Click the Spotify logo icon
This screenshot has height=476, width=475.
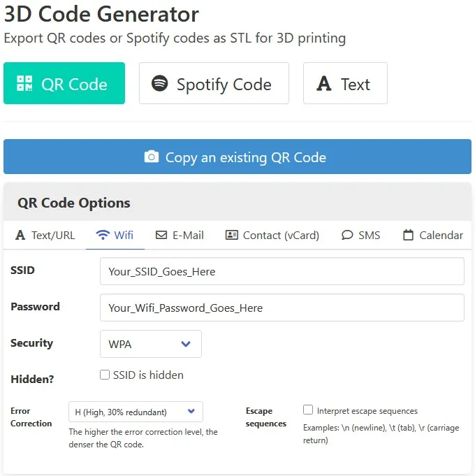click(x=159, y=83)
